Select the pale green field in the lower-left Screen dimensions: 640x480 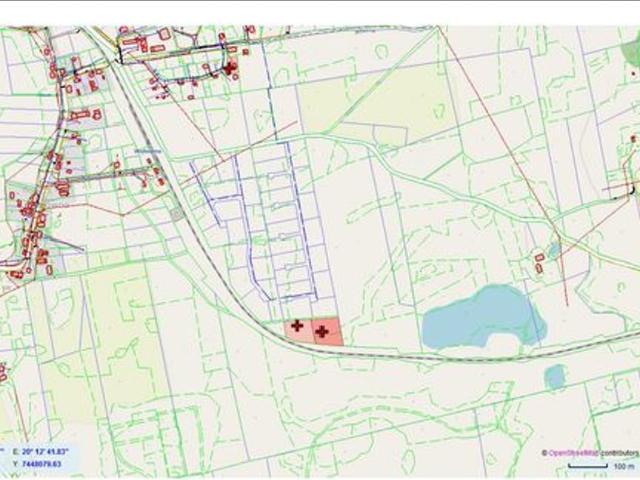tap(115, 330)
